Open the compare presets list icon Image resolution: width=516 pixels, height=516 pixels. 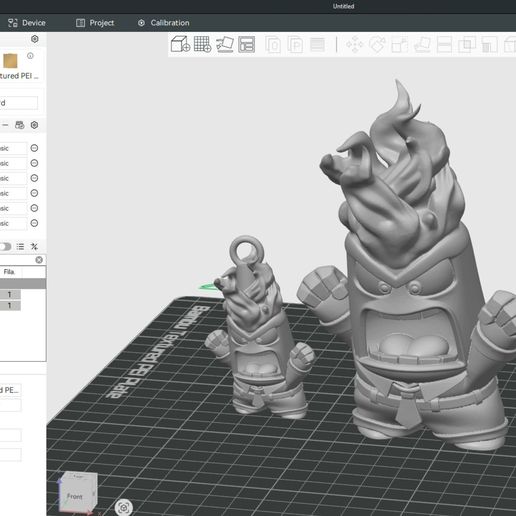[20, 247]
